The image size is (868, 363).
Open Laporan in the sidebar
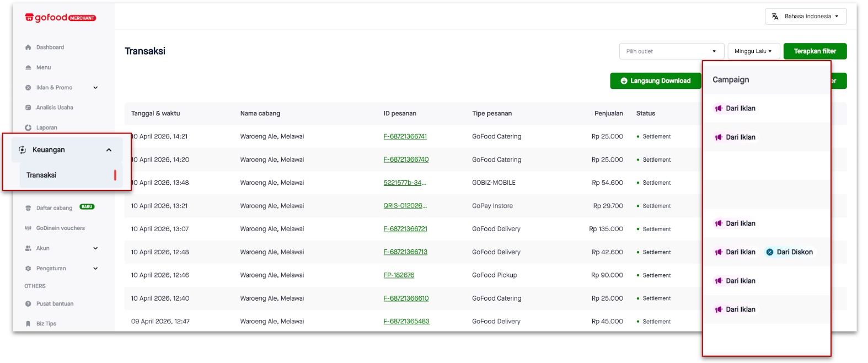click(47, 127)
